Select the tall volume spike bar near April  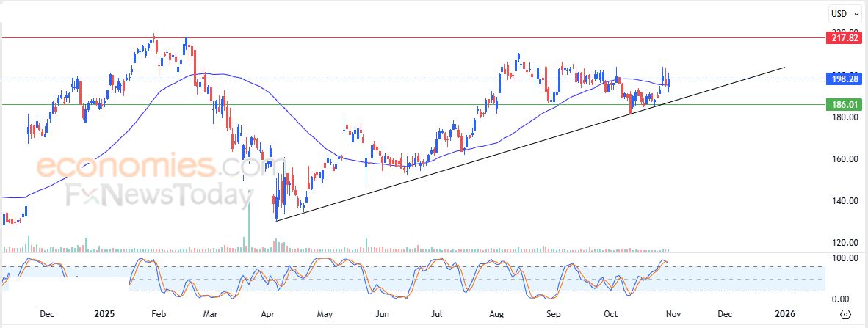point(249,227)
